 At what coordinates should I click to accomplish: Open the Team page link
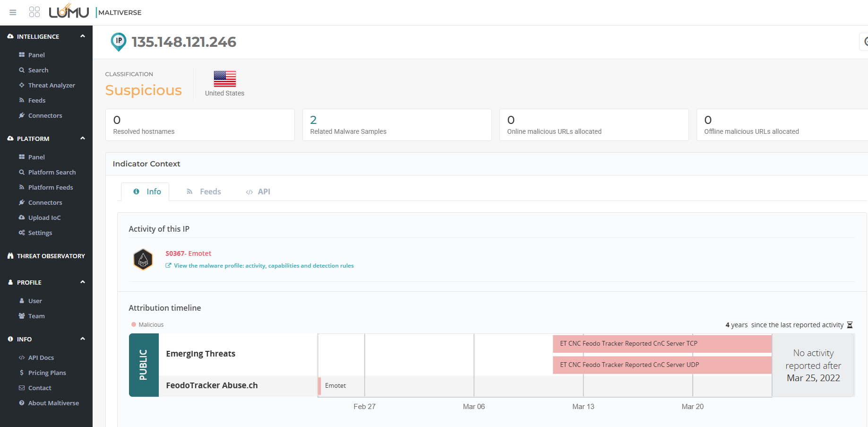36,316
